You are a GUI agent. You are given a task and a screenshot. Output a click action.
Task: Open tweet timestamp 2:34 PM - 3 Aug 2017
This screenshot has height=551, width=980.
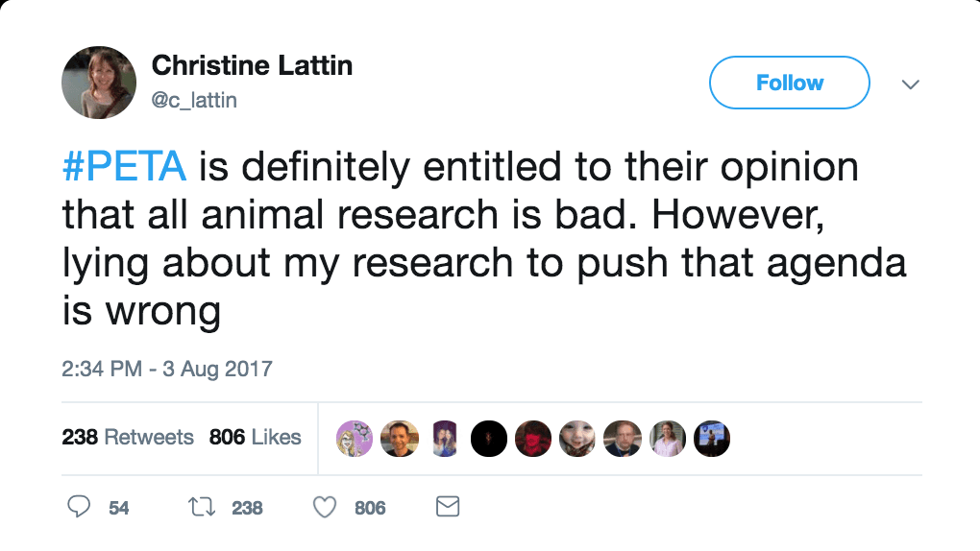(167, 369)
